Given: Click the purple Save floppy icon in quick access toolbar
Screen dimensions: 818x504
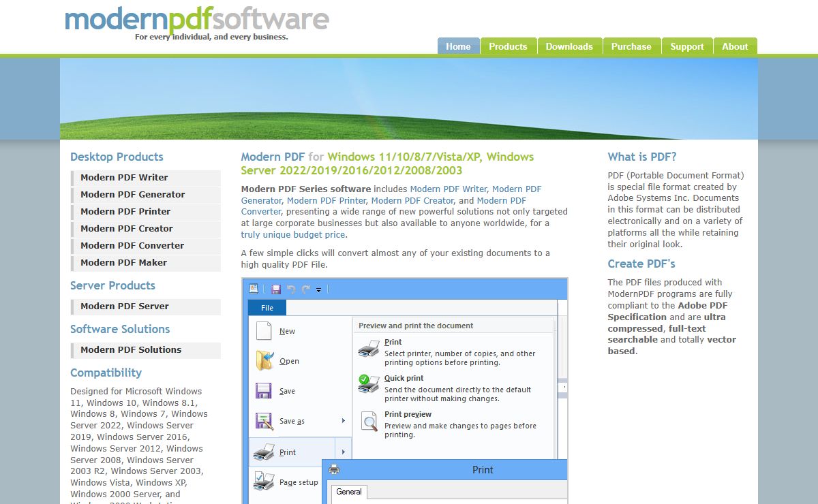Looking at the screenshot, I should pos(276,289).
